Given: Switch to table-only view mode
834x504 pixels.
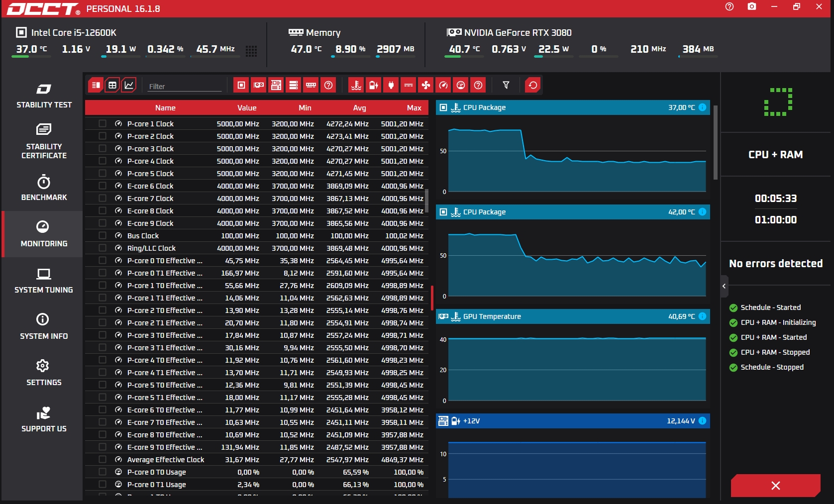Looking at the screenshot, I should [x=112, y=85].
